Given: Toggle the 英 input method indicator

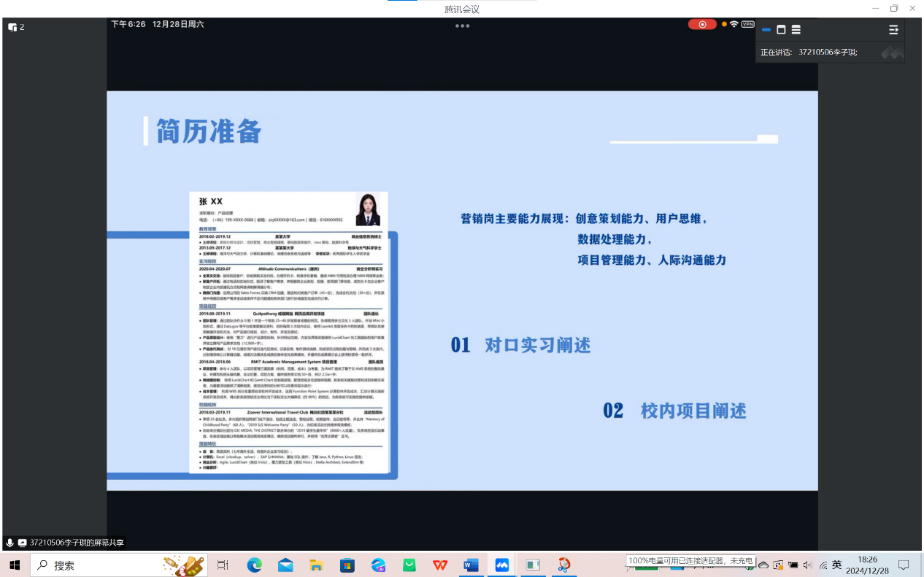Looking at the screenshot, I should (x=836, y=565).
